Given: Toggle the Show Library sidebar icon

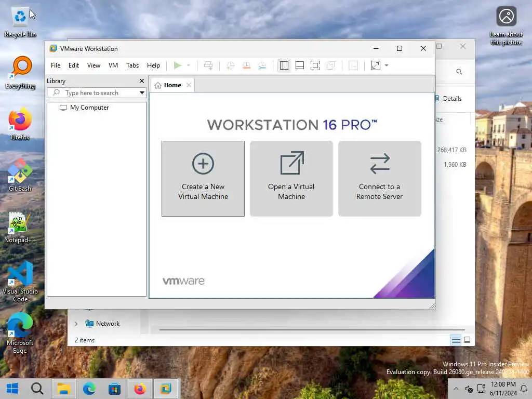Looking at the screenshot, I should pyautogui.click(x=284, y=65).
